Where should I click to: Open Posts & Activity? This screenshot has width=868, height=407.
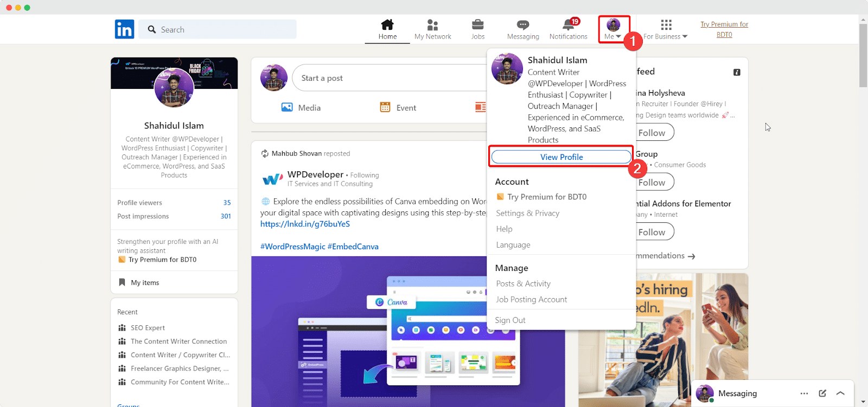click(523, 283)
